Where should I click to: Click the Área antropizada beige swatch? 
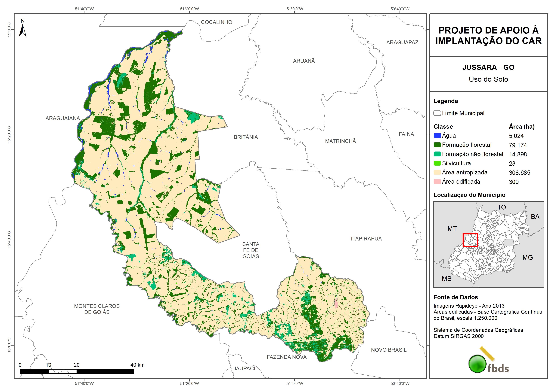pos(437,172)
